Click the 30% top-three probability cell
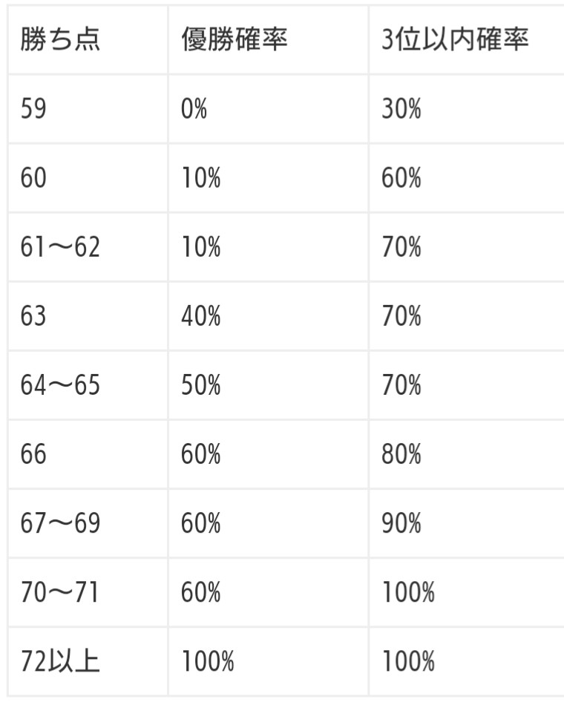Viewport: 564px width, 728px height. pos(401,109)
